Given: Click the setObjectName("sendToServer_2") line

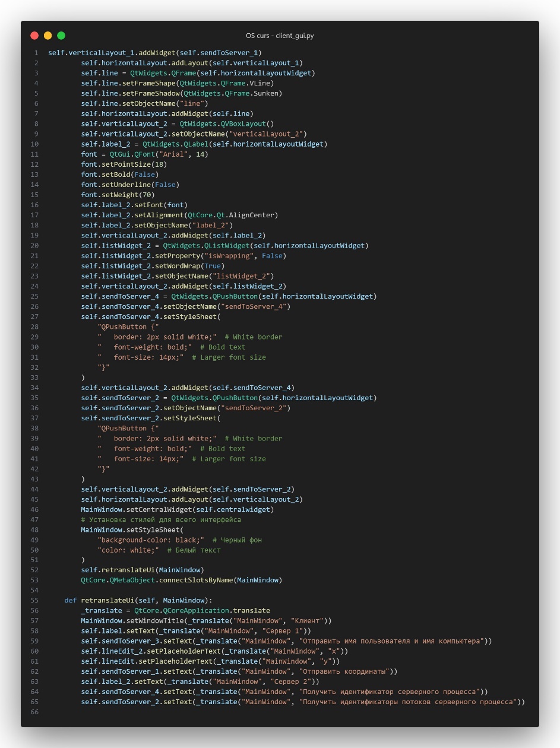Looking at the screenshot, I should point(186,408).
